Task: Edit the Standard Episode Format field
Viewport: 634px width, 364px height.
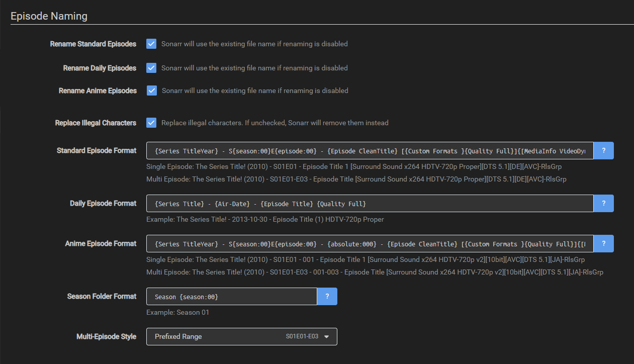Action: 370,150
